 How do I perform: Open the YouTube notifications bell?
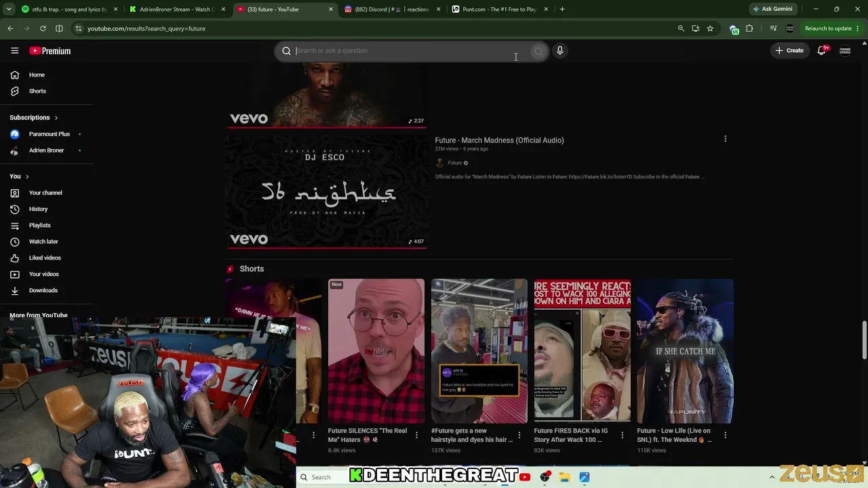[822, 51]
